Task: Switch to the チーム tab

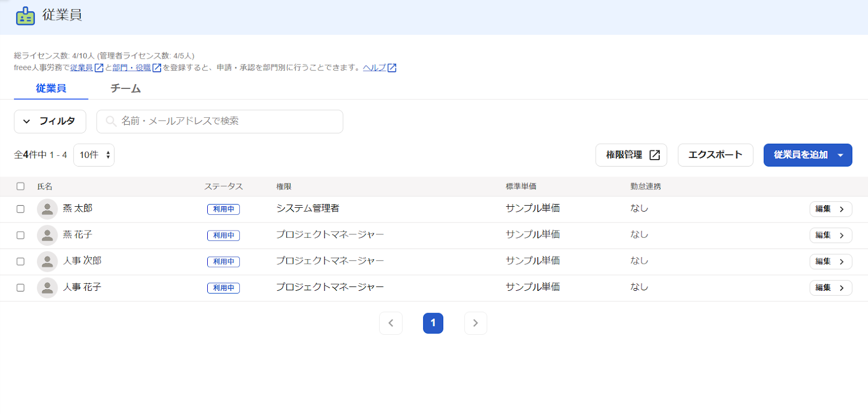Action: (125, 88)
